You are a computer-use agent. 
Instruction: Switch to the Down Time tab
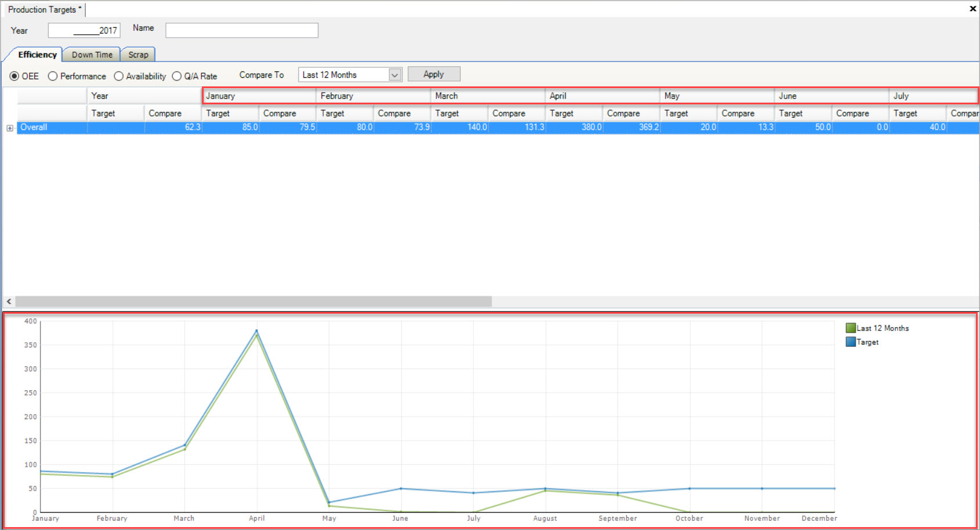coord(92,55)
